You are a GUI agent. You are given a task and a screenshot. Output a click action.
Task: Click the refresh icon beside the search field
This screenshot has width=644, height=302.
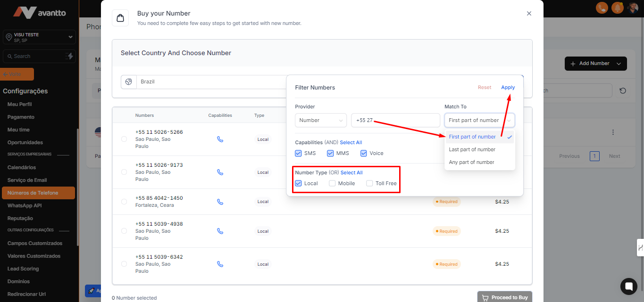click(x=623, y=90)
